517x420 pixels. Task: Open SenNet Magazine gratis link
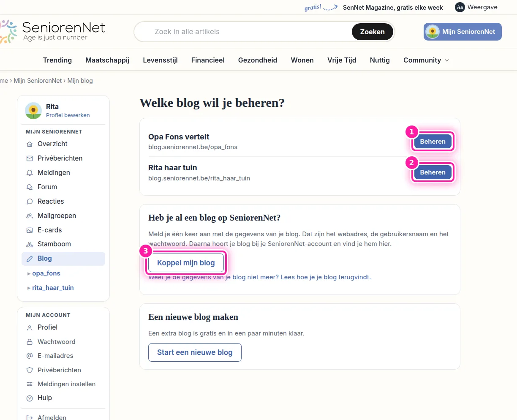tap(393, 8)
